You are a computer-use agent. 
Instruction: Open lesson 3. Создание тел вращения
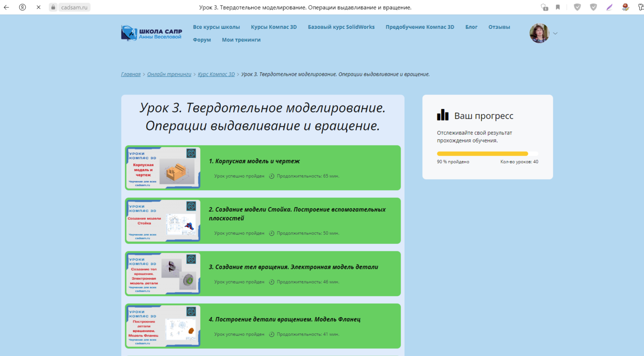(x=293, y=267)
